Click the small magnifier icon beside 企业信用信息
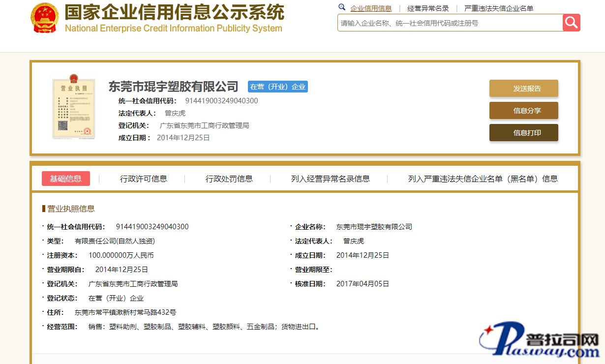This screenshot has height=364, width=605. coord(342,7)
